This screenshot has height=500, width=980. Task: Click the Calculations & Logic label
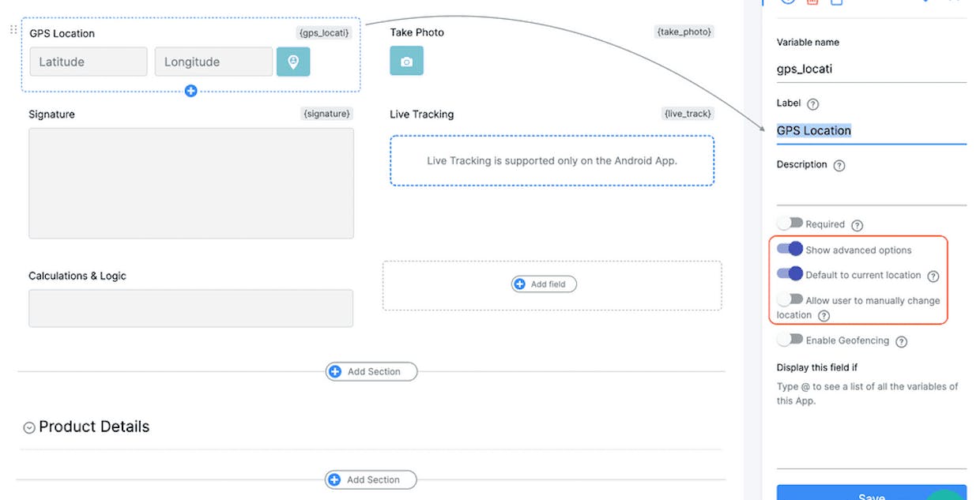[x=77, y=276]
